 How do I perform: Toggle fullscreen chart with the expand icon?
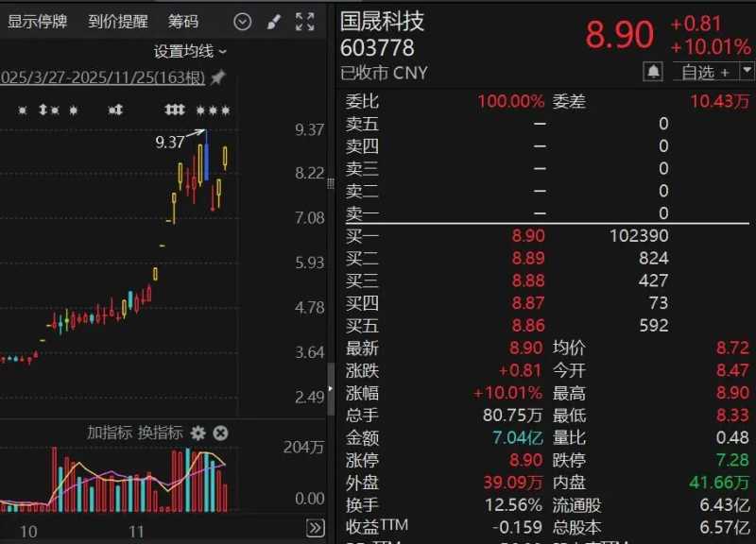coord(304,22)
